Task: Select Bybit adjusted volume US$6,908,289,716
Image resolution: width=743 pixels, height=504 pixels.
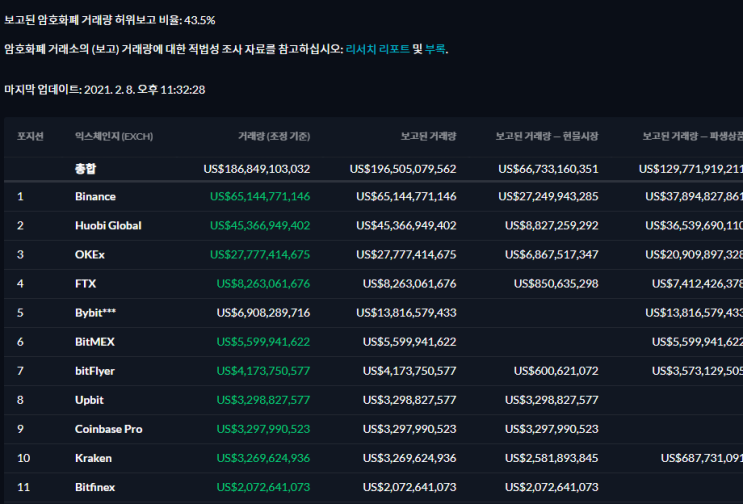Action: pos(263,313)
